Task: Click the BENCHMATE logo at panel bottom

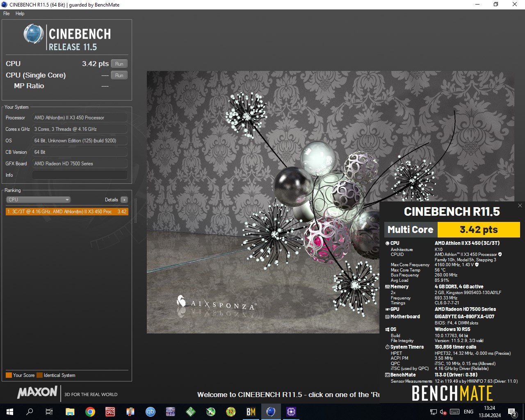Action: point(452,393)
